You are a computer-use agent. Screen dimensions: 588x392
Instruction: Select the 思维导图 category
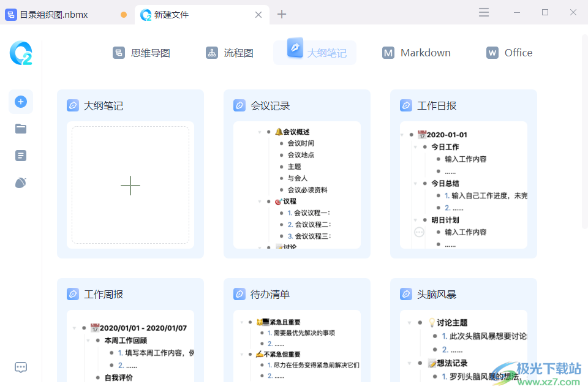[141, 53]
